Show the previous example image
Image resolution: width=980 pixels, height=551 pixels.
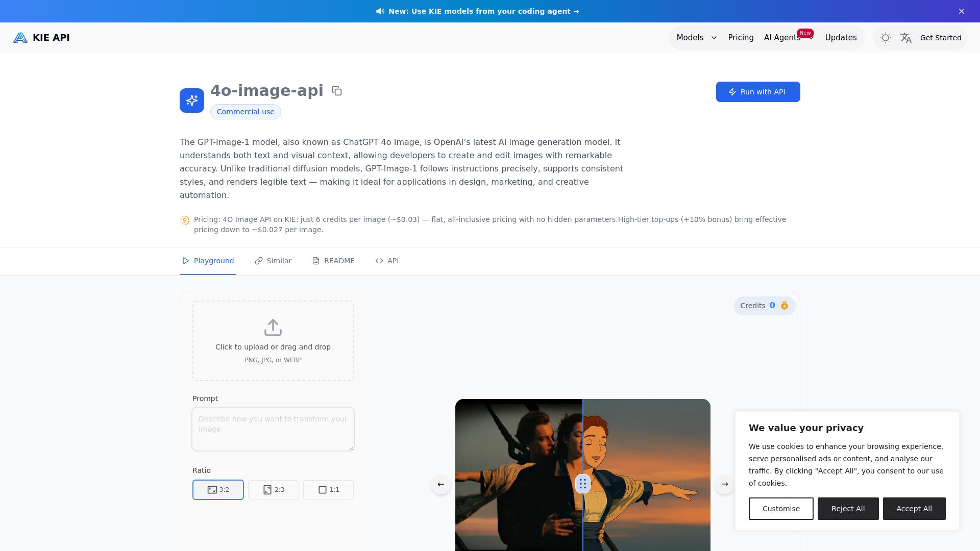coord(441,484)
